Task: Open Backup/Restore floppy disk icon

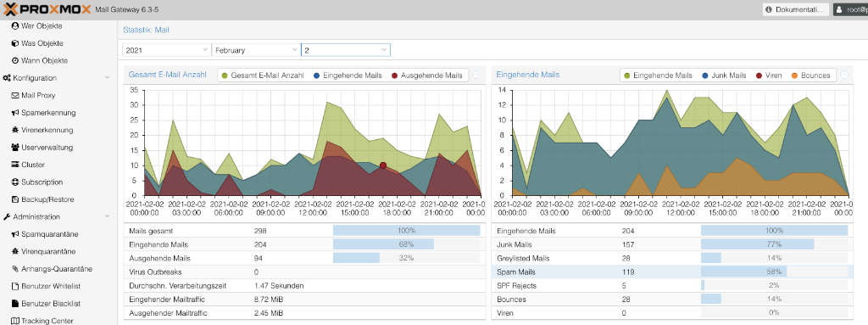Action: (15, 199)
